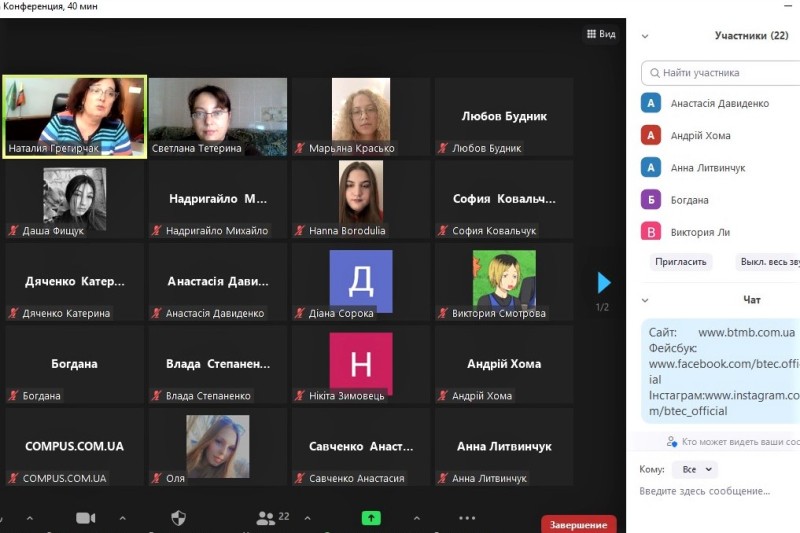The height and width of the screenshot is (533, 800).
Task: Open the www.btmb.com.ua link in chat
Action: click(x=746, y=333)
